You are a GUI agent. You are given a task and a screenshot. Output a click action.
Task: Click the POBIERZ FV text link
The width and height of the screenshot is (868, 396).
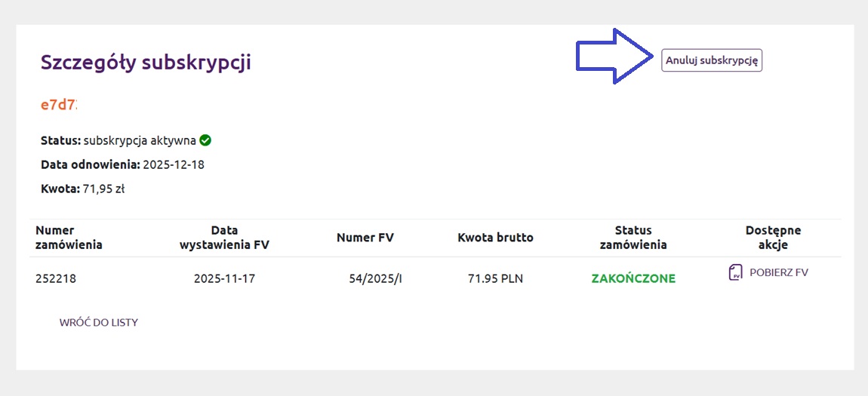(778, 272)
